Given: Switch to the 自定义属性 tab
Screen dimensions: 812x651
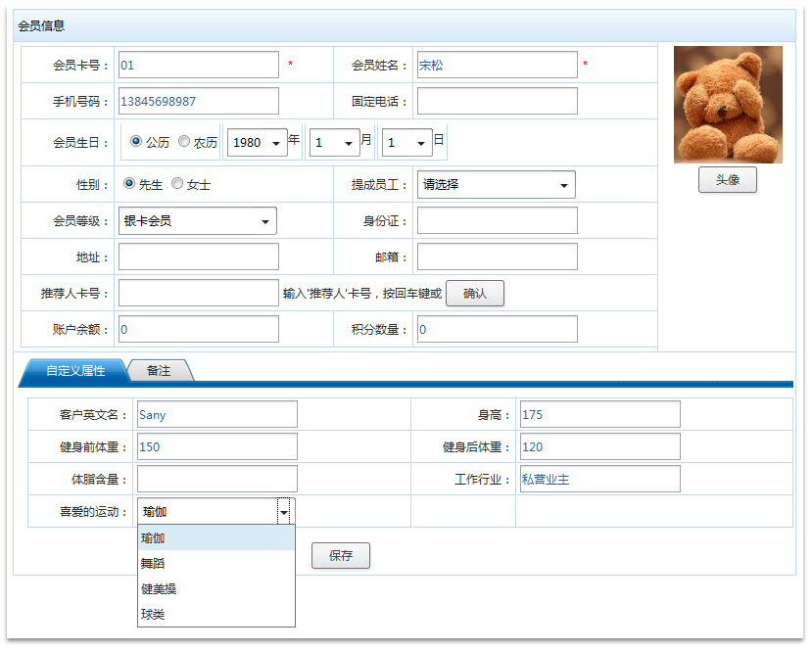Looking at the screenshot, I should [x=75, y=370].
